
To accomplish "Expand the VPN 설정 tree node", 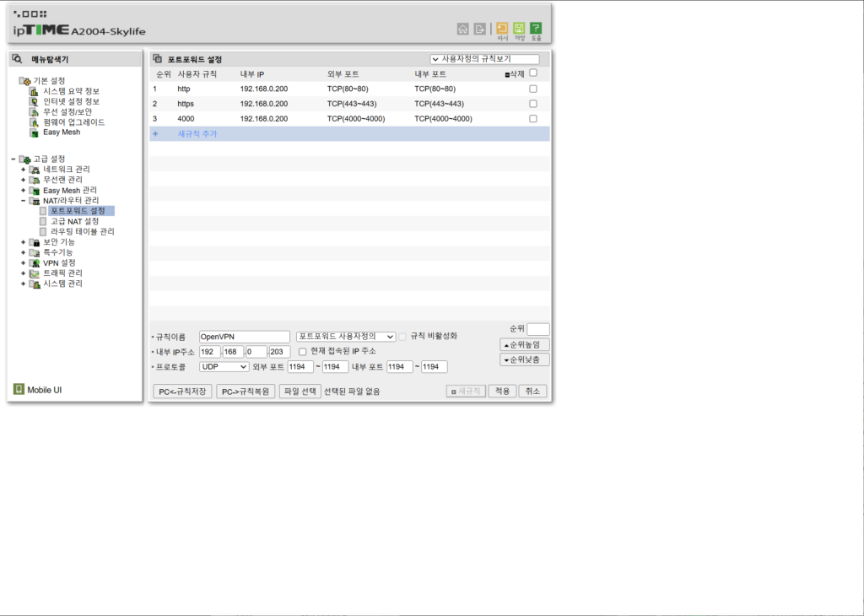I will [24, 263].
